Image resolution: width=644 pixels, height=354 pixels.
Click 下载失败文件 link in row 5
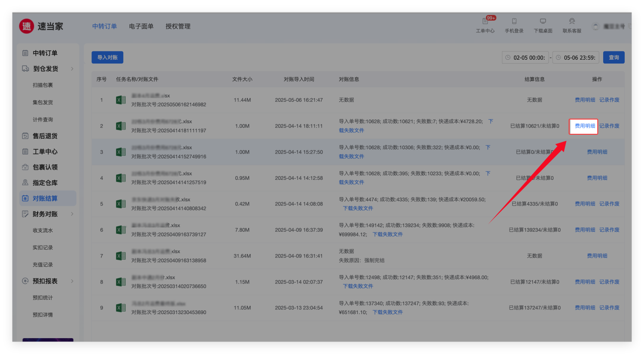click(358, 209)
